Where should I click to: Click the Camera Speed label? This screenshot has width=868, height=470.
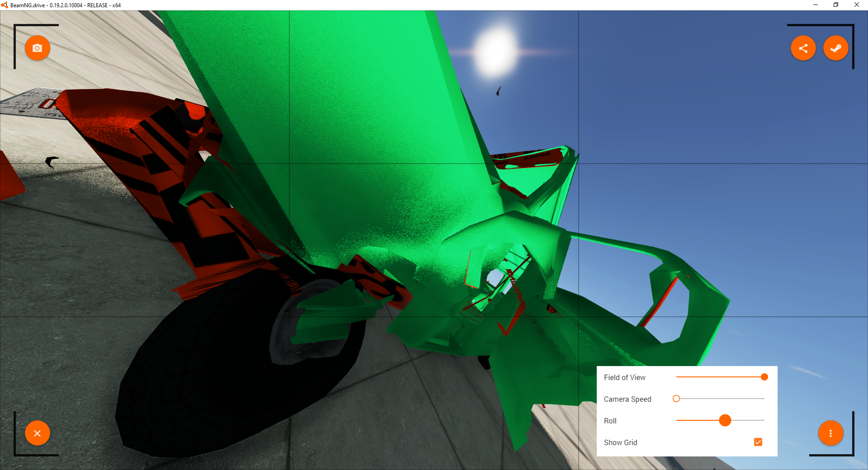click(627, 399)
